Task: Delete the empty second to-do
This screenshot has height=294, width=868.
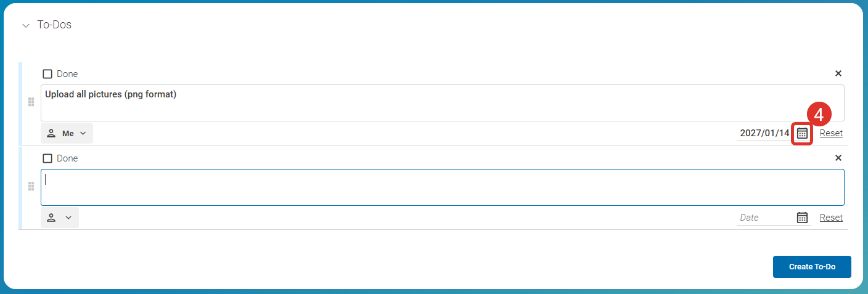Action: click(x=838, y=158)
